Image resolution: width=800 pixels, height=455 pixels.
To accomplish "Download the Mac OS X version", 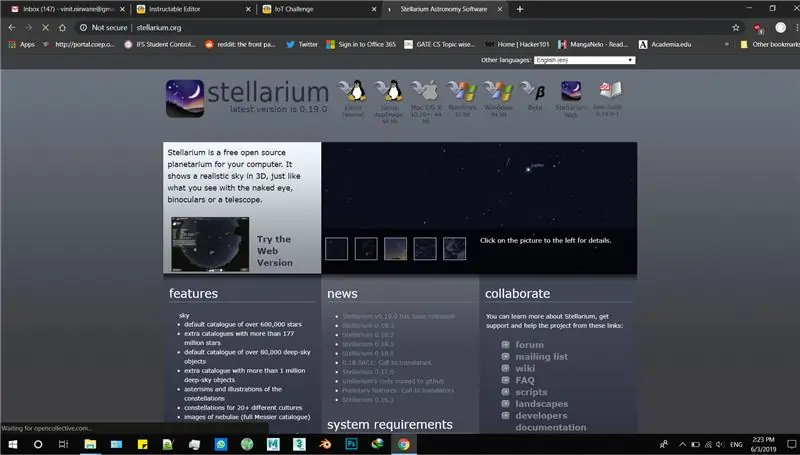I will (x=426, y=101).
